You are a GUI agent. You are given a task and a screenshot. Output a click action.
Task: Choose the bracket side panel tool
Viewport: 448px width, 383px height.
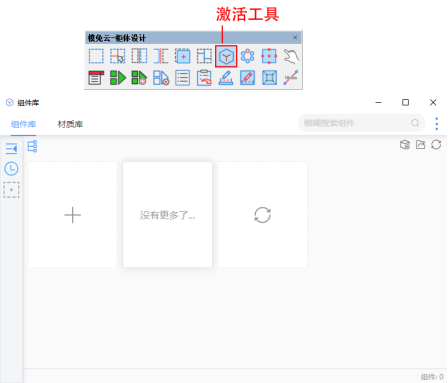click(161, 56)
